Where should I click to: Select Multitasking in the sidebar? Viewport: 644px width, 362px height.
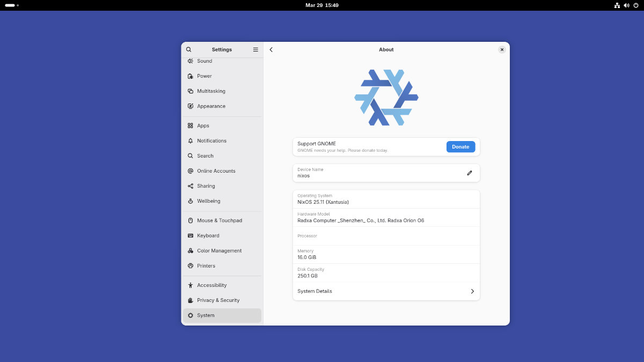(x=222, y=91)
